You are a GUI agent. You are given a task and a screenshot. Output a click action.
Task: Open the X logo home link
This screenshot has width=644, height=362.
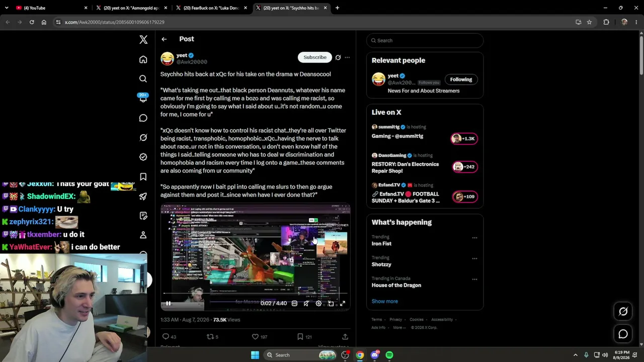coord(143,40)
